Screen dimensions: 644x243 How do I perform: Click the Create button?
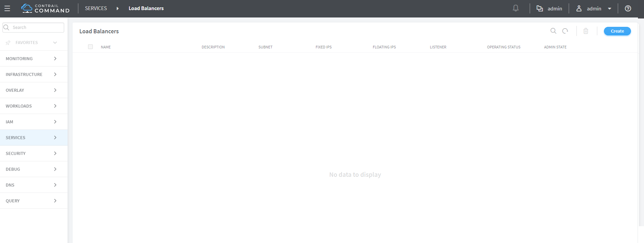pos(617,31)
